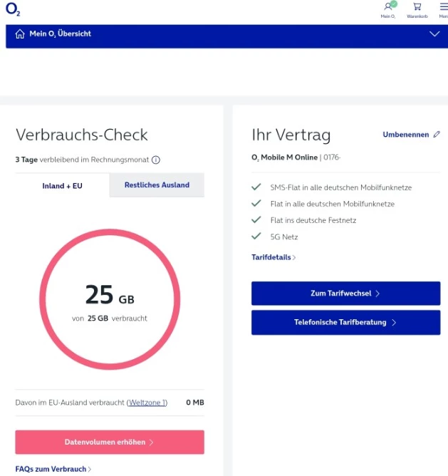The image size is (448, 476).
Task: Select the Inland + EU tab
Action: (x=62, y=185)
